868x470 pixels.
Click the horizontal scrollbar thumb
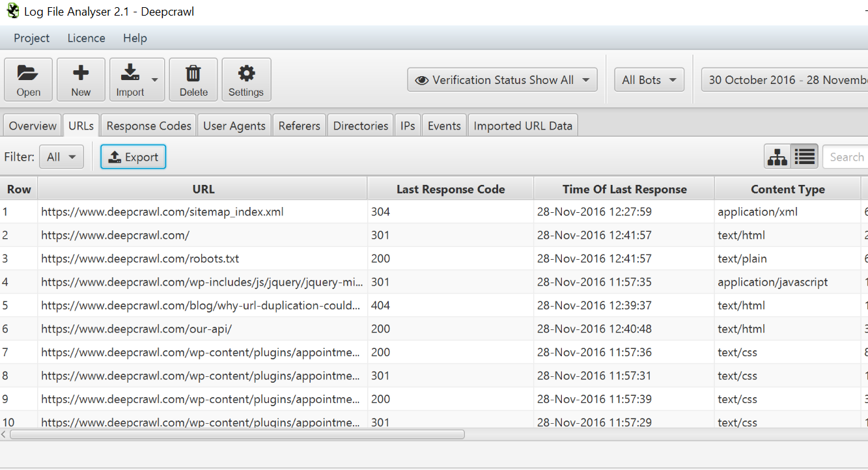237,434
